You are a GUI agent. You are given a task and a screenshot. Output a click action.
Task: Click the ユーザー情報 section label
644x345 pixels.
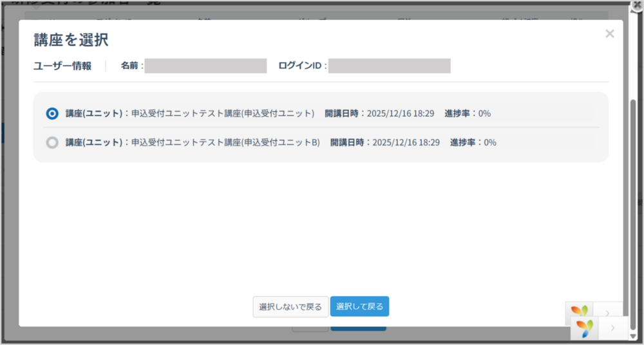click(x=62, y=66)
